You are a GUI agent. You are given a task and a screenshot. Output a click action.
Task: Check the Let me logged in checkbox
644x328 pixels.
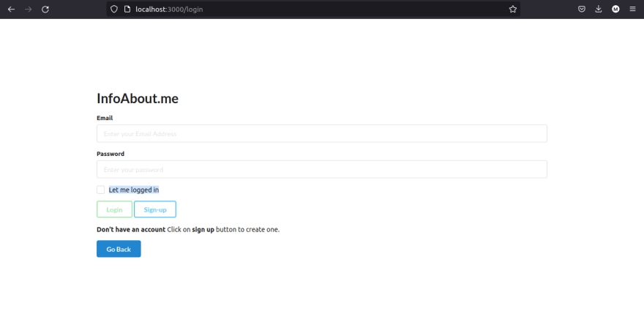pos(101,190)
